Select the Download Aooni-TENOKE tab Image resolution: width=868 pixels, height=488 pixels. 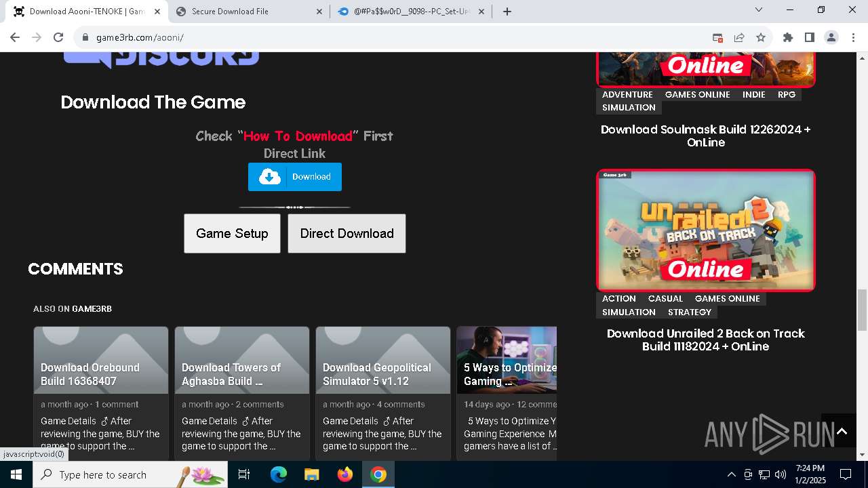pyautogui.click(x=87, y=11)
